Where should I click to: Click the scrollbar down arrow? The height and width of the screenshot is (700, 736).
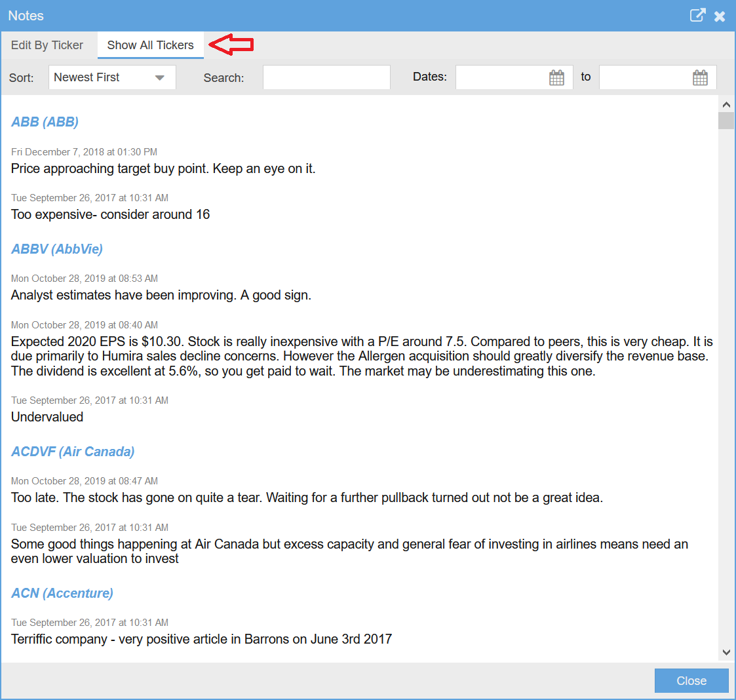click(726, 652)
